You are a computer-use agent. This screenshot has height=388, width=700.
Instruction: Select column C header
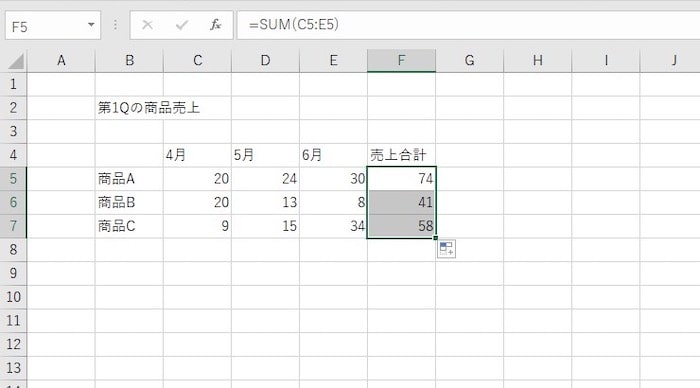197,60
